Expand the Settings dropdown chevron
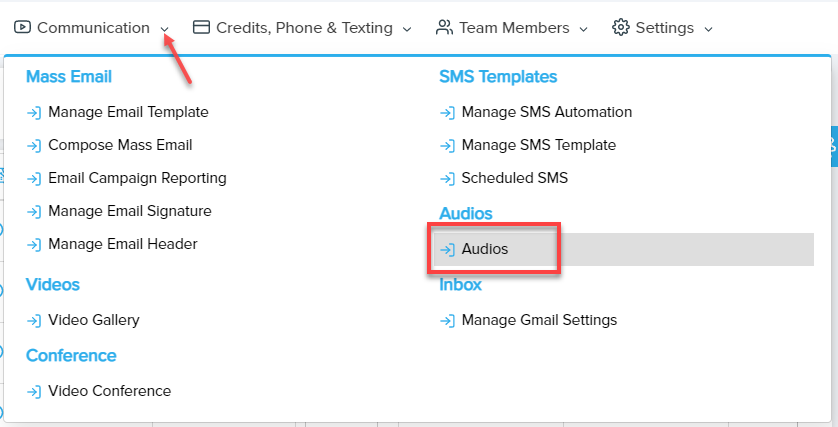Screen dimensions: 838x427 click(x=708, y=30)
